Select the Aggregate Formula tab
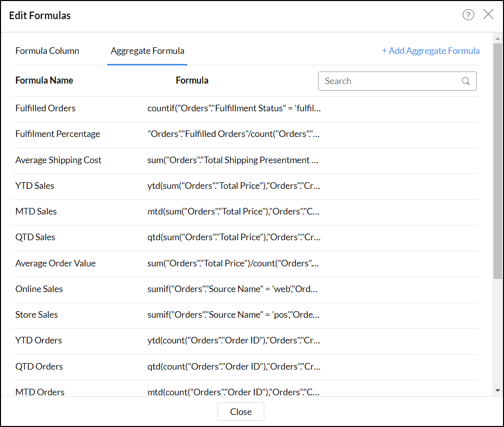Viewport: 504px width, 427px height. coord(148,51)
